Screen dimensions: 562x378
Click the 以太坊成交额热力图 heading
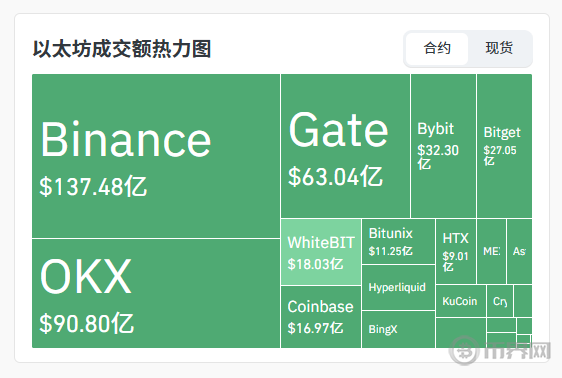click(x=122, y=49)
